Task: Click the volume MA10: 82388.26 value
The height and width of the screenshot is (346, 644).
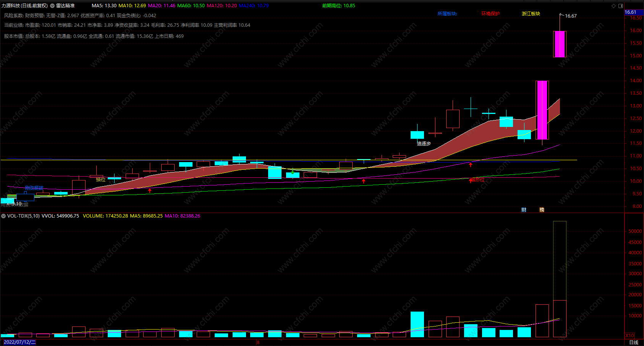Action: (183, 216)
